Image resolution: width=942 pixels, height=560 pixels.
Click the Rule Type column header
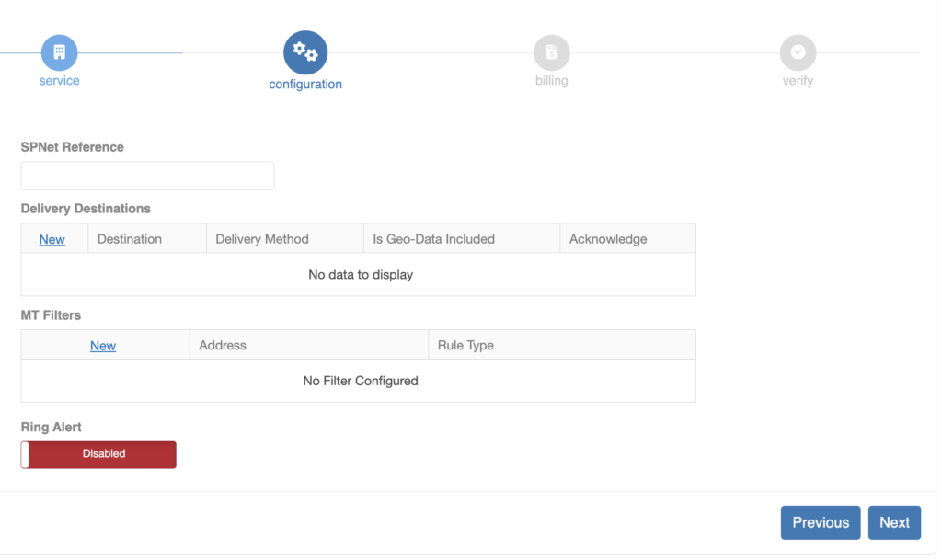point(465,346)
